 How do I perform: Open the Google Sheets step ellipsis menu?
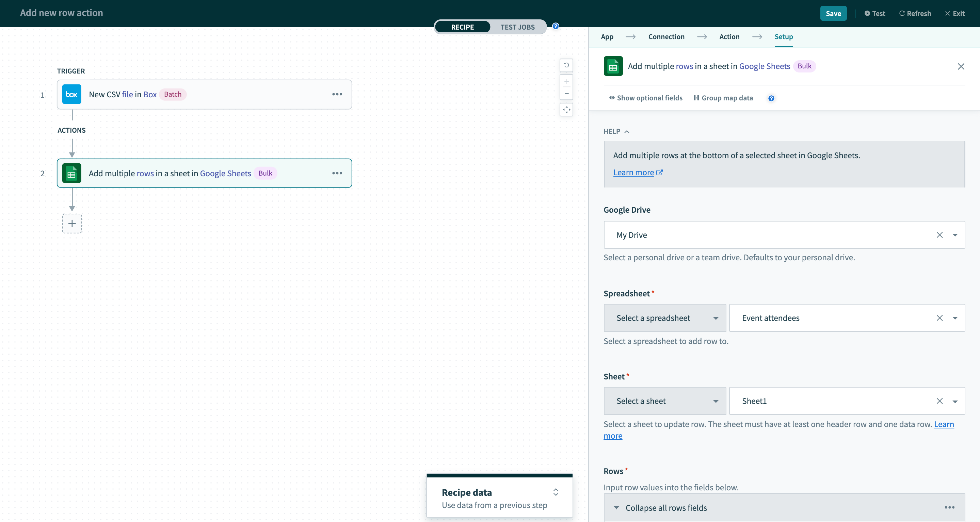pos(337,173)
